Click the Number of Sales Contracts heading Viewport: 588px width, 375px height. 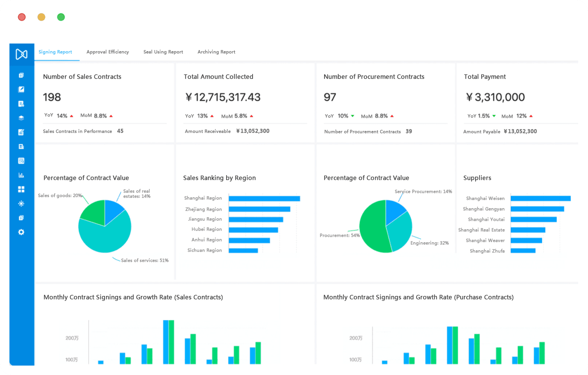tap(82, 77)
